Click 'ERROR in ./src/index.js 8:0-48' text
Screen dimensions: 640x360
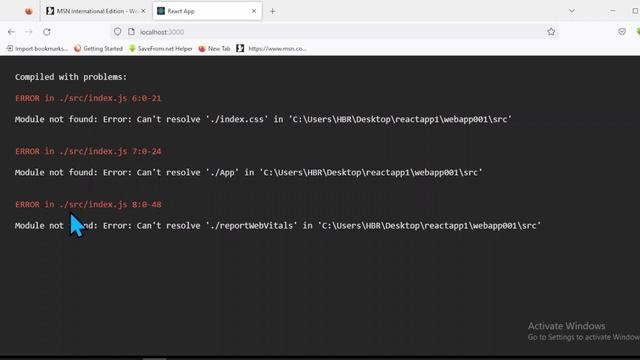coord(88,204)
